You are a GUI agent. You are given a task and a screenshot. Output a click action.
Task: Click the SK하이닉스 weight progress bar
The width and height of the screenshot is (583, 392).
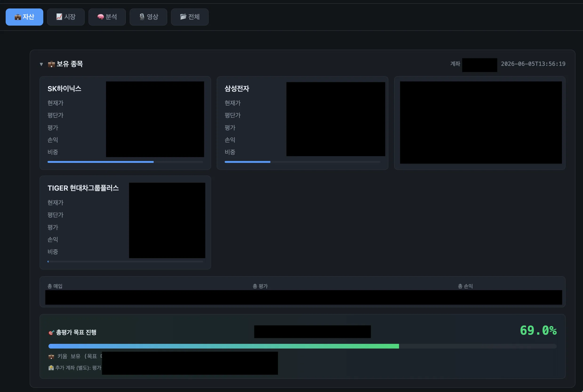point(125,162)
